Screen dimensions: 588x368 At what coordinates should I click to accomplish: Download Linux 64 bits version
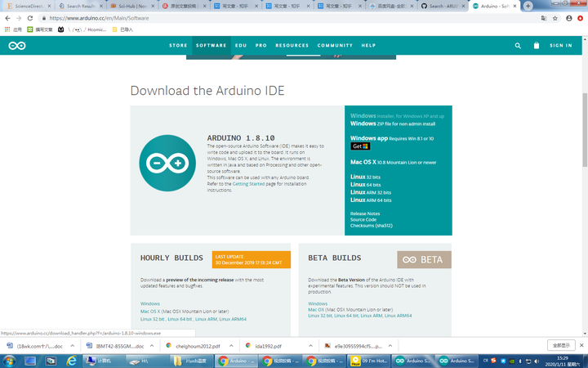[x=365, y=185]
